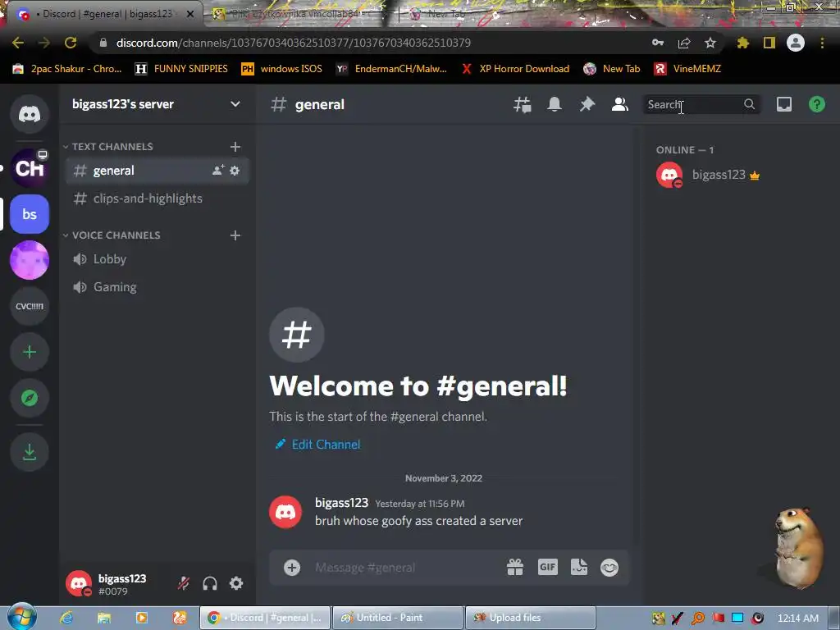The image size is (840, 630).
Task: Join the Lobby voice channel
Action: tap(157, 259)
